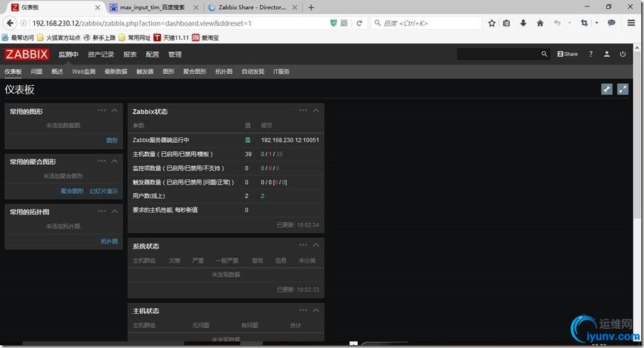Reload the page with refresh icon
This screenshot has height=348, width=644.
coord(359,23)
